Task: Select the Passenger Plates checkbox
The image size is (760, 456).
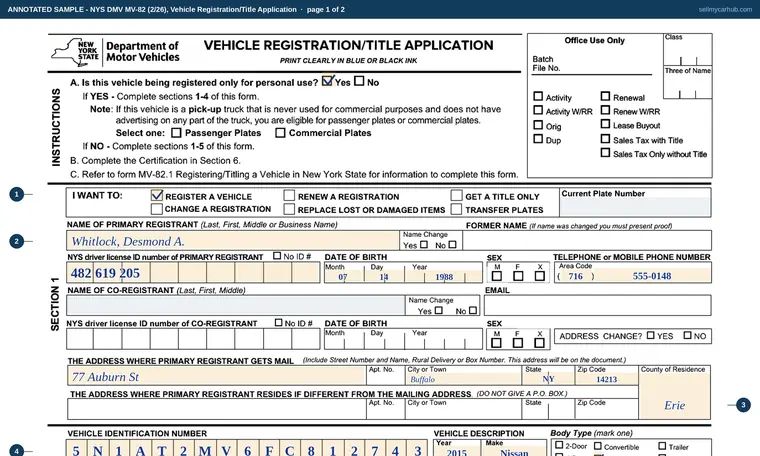Action: click(176, 132)
